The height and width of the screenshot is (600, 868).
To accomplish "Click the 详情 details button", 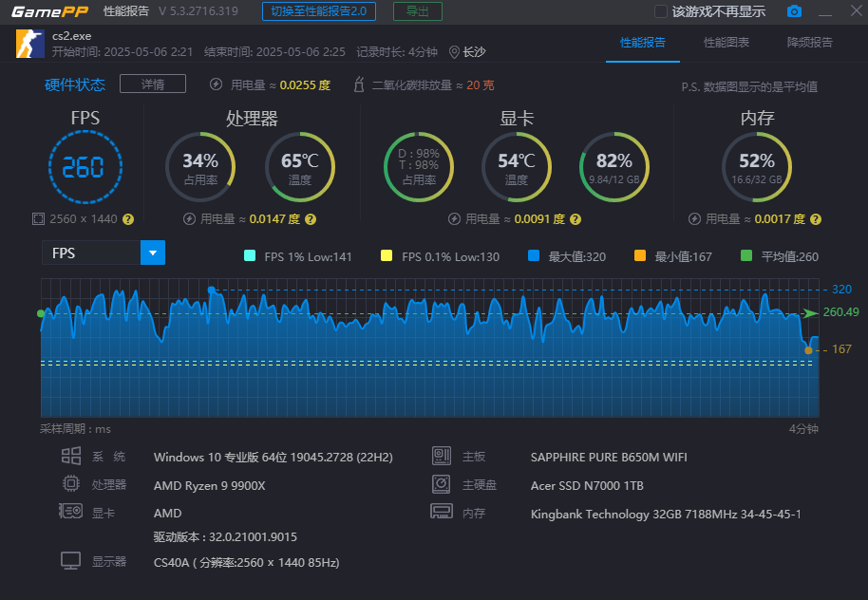I will point(153,84).
